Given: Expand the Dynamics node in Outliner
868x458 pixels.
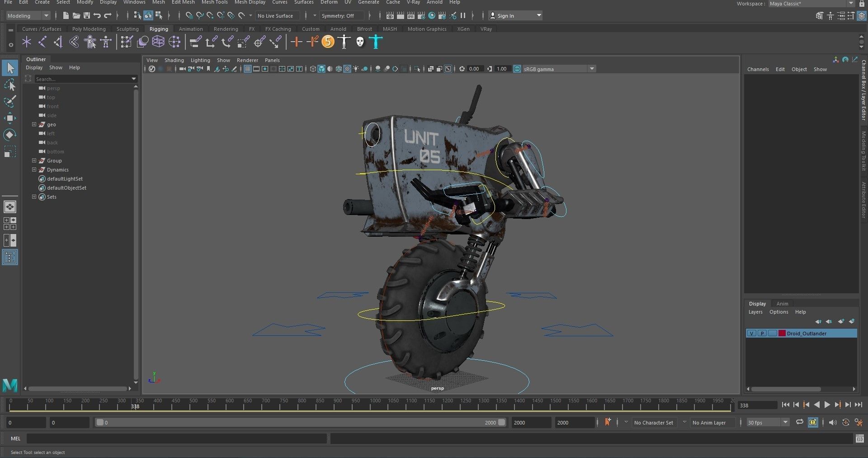Looking at the screenshot, I should [34, 169].
